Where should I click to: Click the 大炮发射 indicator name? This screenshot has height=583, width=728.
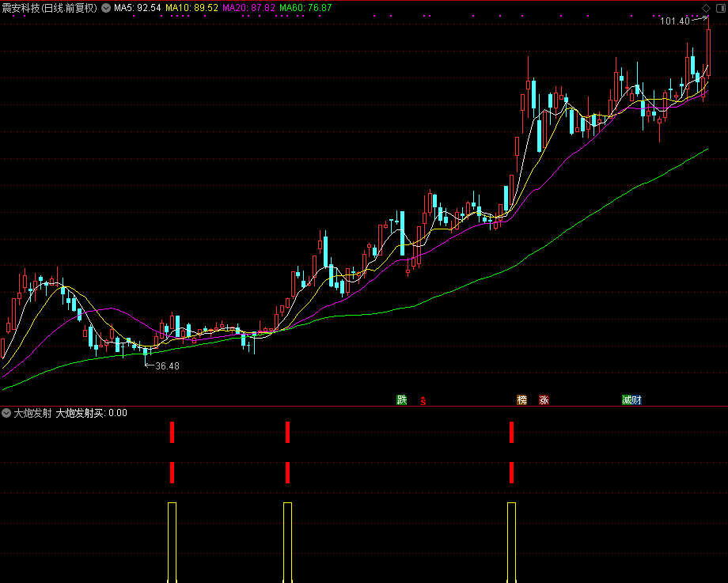point(32,413)
